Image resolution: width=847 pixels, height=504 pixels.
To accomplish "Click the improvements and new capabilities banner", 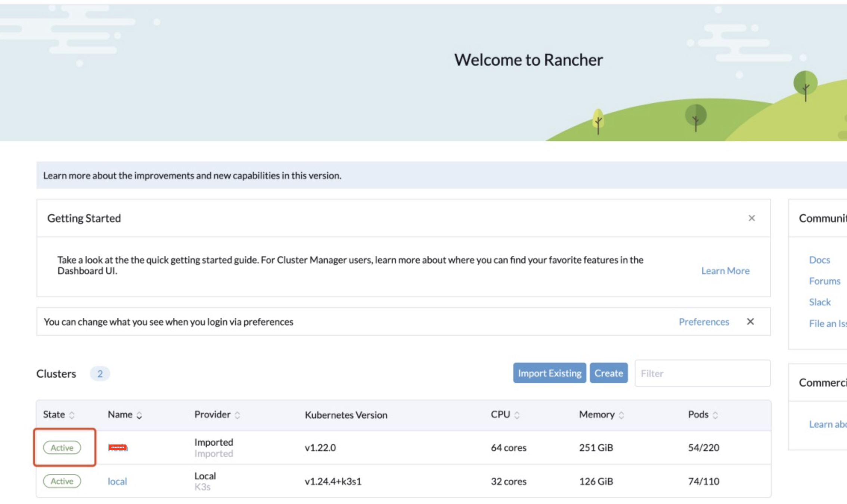I will 441,175.
